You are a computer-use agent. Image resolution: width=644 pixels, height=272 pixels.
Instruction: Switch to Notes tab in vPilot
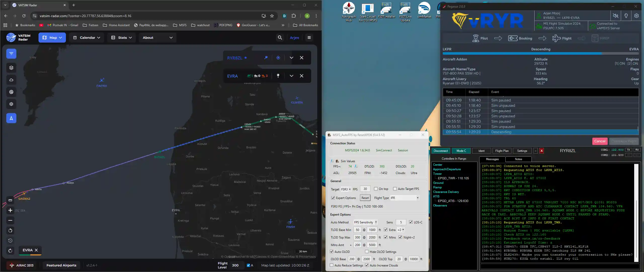point(518,159)
